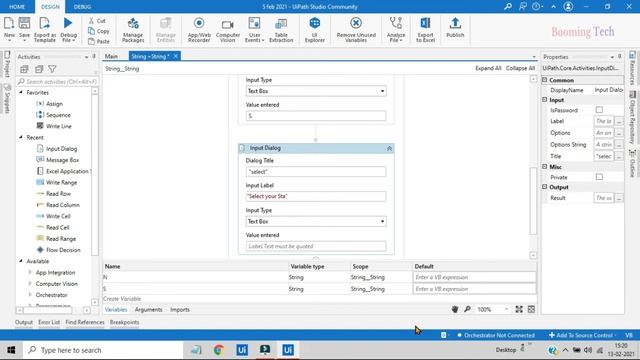The width and height of the screenshot is (640, 360).
Task: Click the Windows search box
Action: pos(104,350)
